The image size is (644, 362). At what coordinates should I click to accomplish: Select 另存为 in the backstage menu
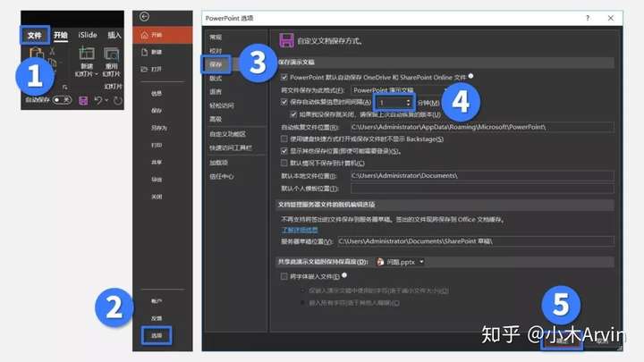click(x=159, y=128)
